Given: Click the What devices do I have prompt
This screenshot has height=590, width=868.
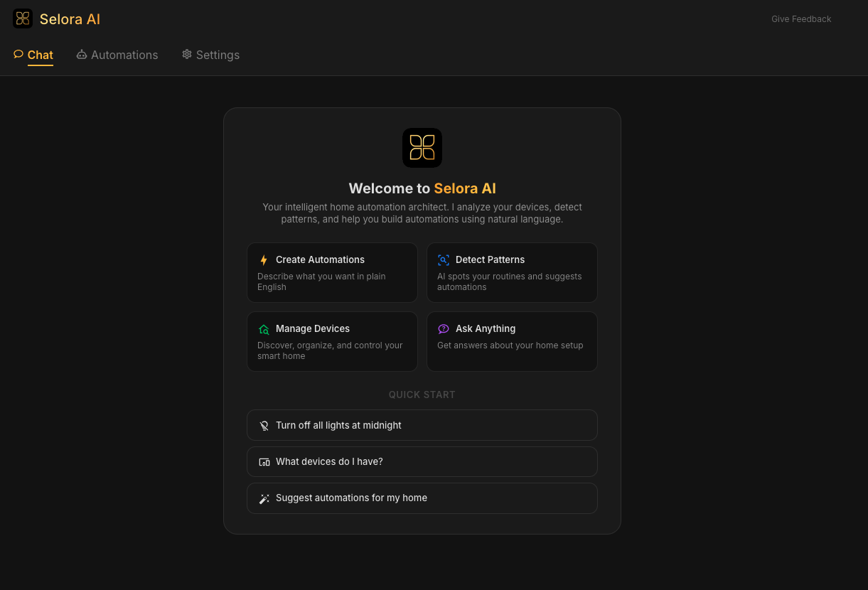Looking at the screenshot, I should [x=422, y=461].
